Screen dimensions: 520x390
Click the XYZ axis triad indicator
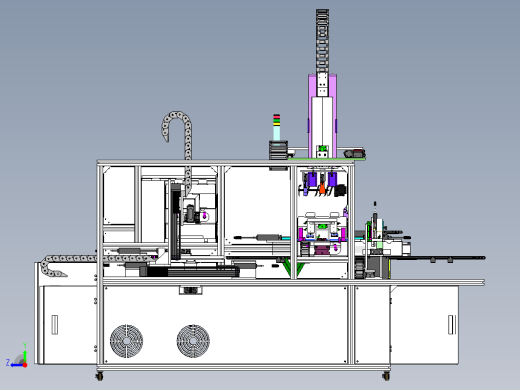coord(17,356)
